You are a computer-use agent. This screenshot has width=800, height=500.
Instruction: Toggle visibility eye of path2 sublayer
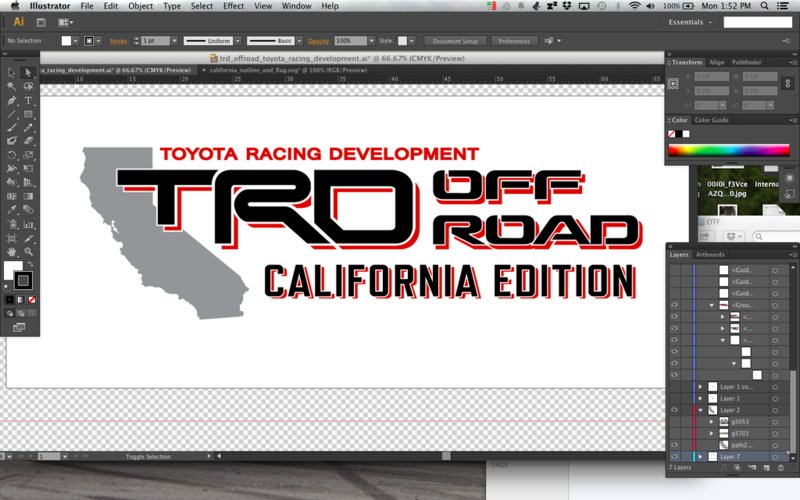tap(674, 445)
